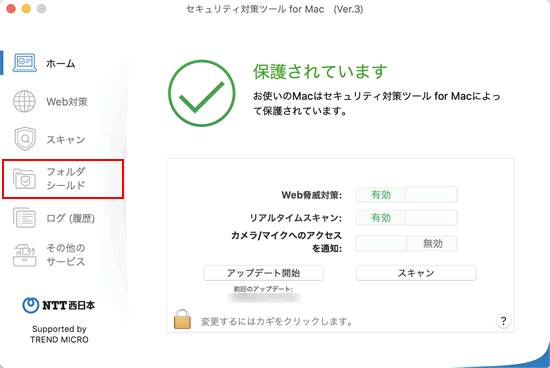The image size is (550, 368).
Task: Click the green protected checkmark circle
Action: (x=201, y=93)
